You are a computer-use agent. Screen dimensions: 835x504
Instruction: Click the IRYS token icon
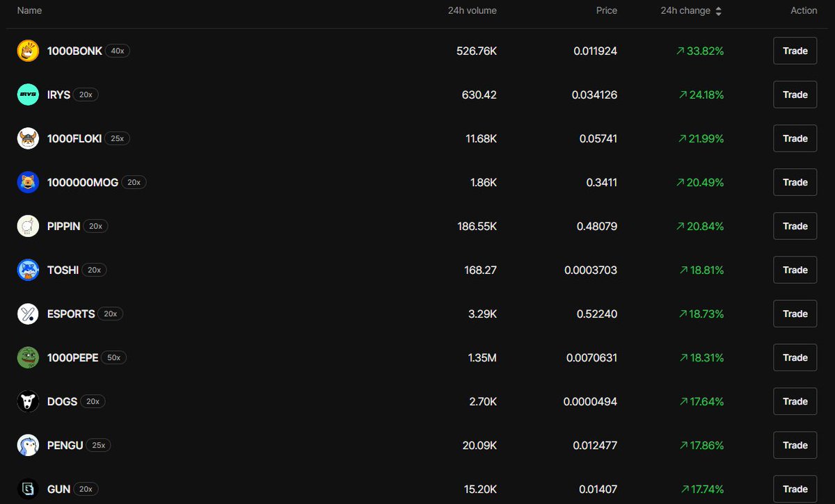[x=28, y=95]
